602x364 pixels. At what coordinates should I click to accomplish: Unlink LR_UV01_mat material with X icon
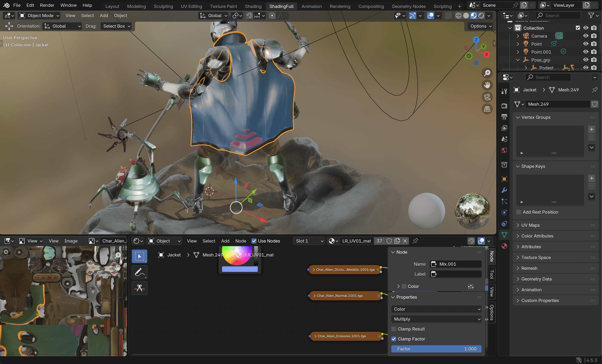405,241
